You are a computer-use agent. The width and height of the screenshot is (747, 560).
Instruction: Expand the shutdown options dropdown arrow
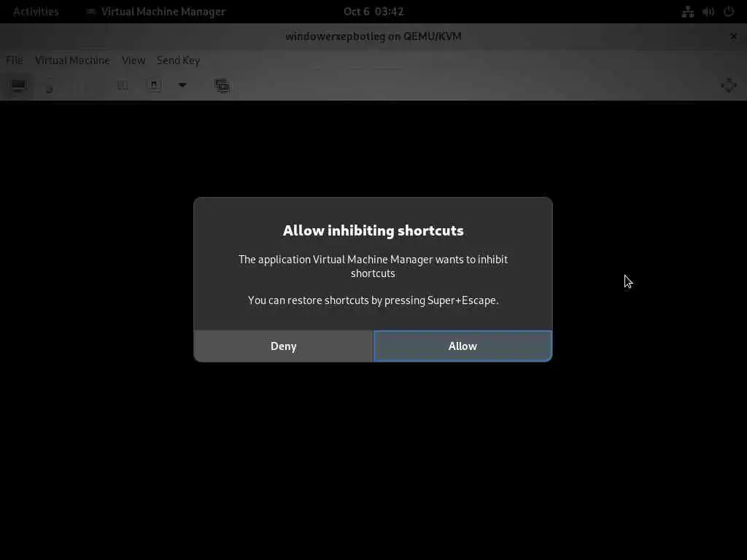[182, 86]
